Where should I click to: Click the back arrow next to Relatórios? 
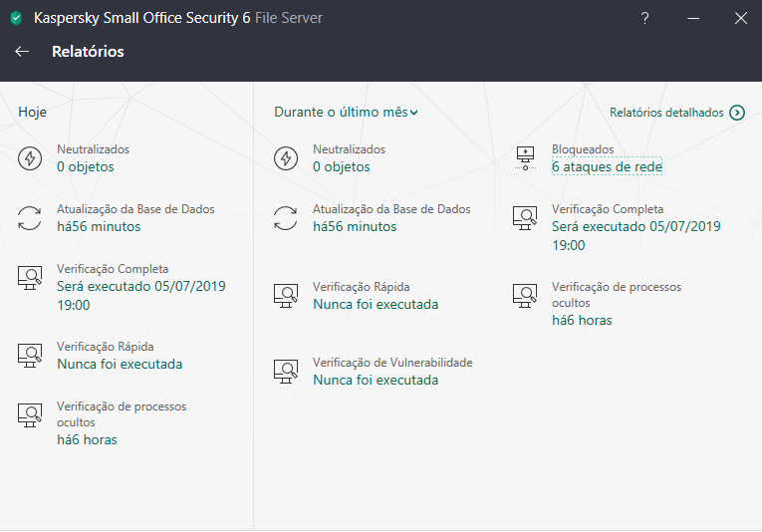[x=22, y=52]
